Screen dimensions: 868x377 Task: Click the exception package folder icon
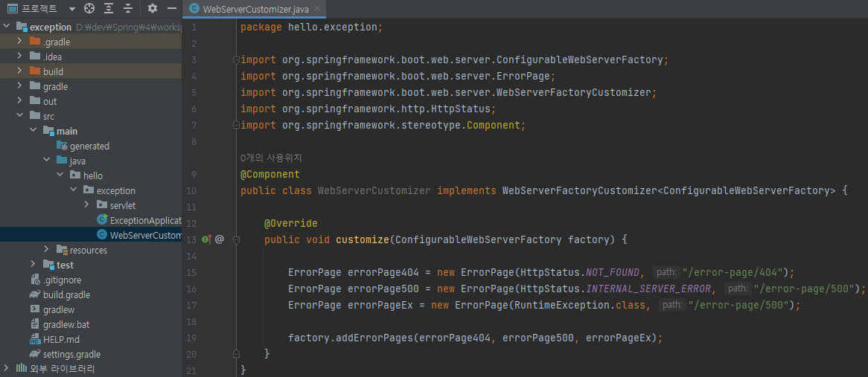click(88, 190)
